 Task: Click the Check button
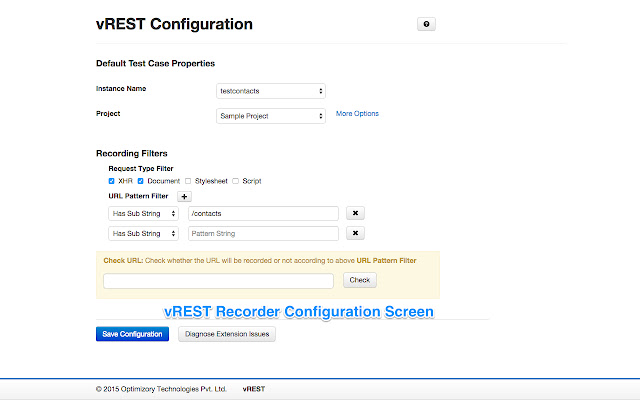(360, 280)
